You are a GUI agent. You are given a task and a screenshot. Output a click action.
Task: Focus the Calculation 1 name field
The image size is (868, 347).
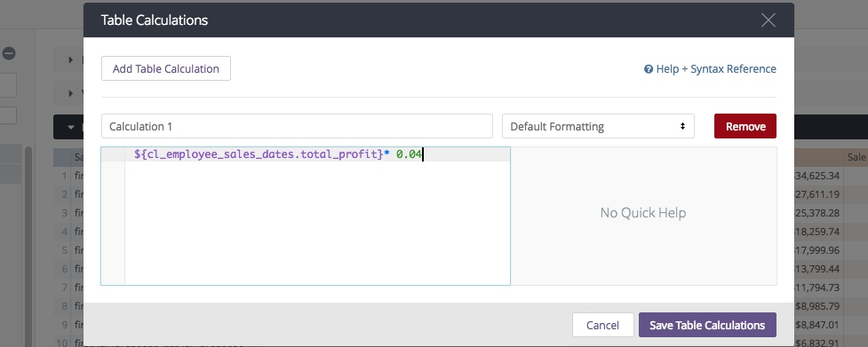[297, 126]
